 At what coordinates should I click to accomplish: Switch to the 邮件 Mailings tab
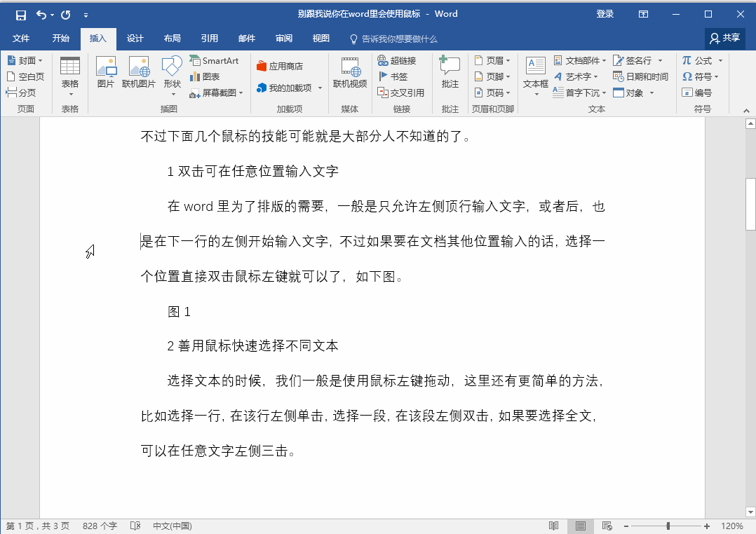point(246,39)
